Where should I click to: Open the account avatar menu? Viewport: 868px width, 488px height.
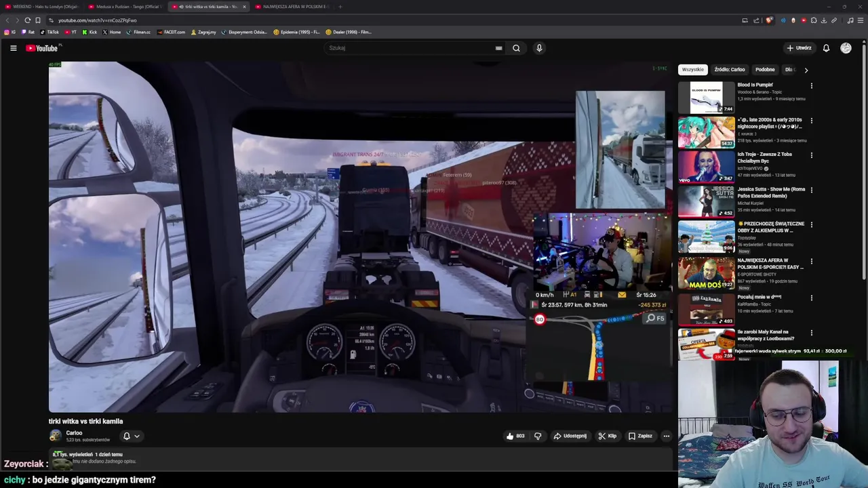point(846,48)
